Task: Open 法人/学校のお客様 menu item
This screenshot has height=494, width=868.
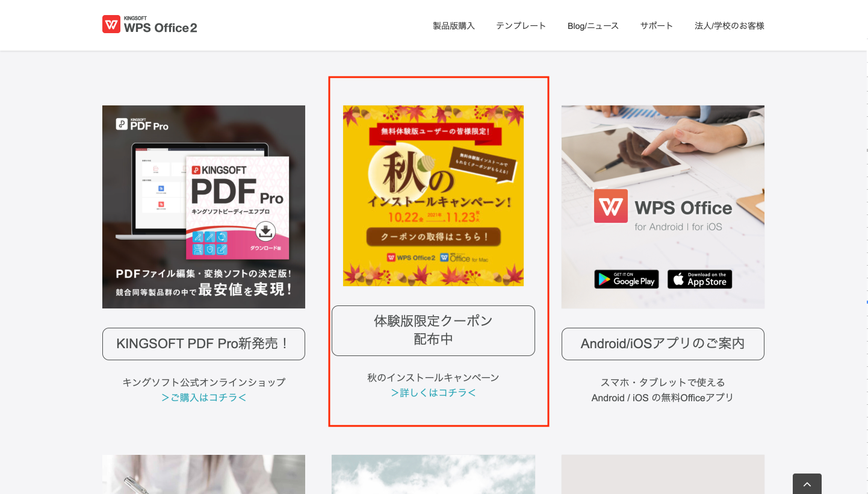Action: point(730,26)
